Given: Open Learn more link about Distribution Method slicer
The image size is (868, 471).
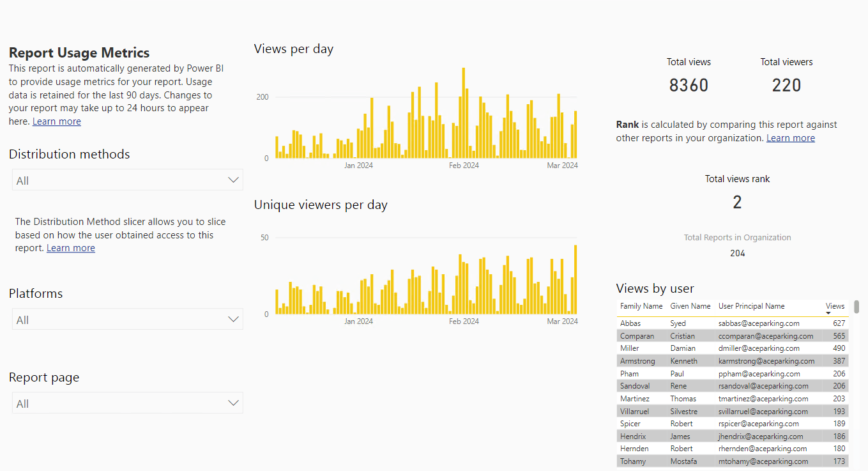Looking at the screenshot, I should (x=71, y=248).
